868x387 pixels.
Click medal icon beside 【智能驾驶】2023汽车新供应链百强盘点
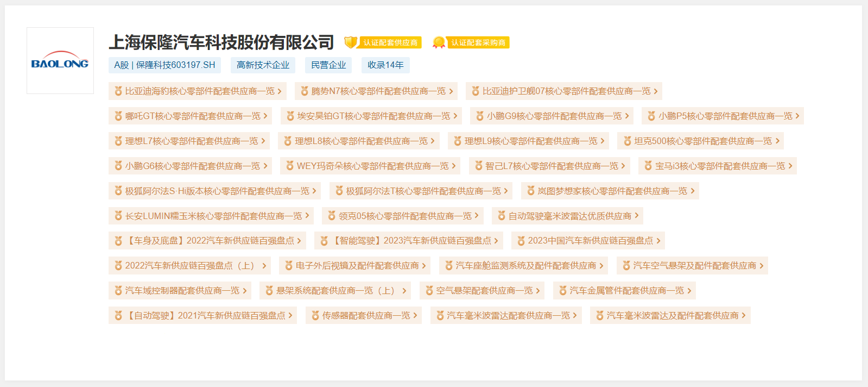[324, 240]
